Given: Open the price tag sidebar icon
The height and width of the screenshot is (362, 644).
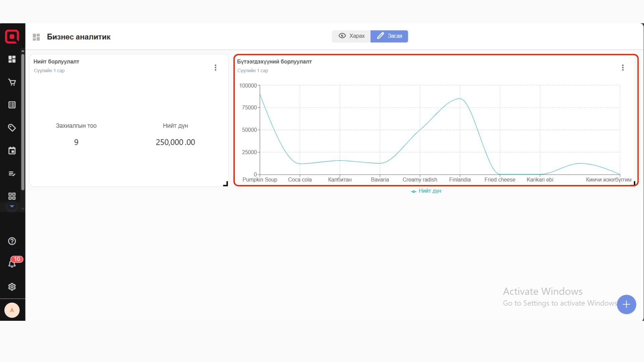Looking at the screenshot, I should click(x=12, y=128).
